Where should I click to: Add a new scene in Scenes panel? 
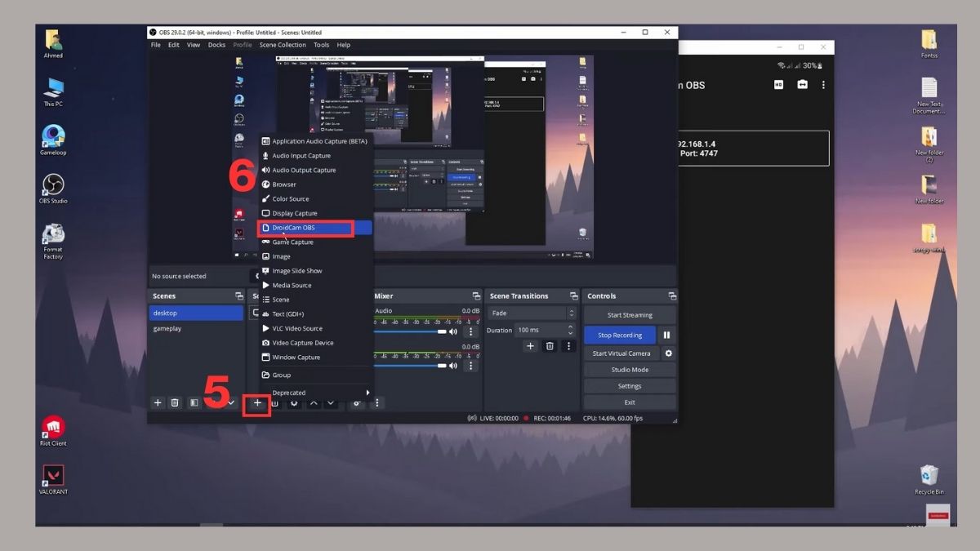point(158,402)
